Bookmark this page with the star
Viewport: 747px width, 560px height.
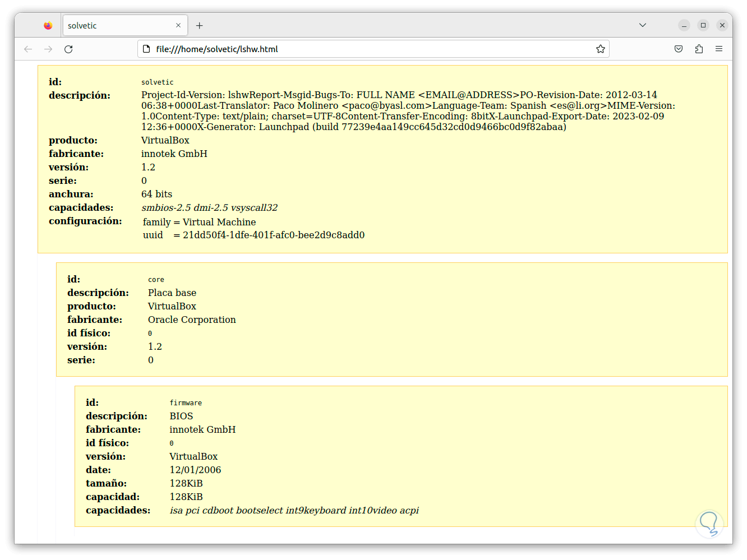pos(601,49)
